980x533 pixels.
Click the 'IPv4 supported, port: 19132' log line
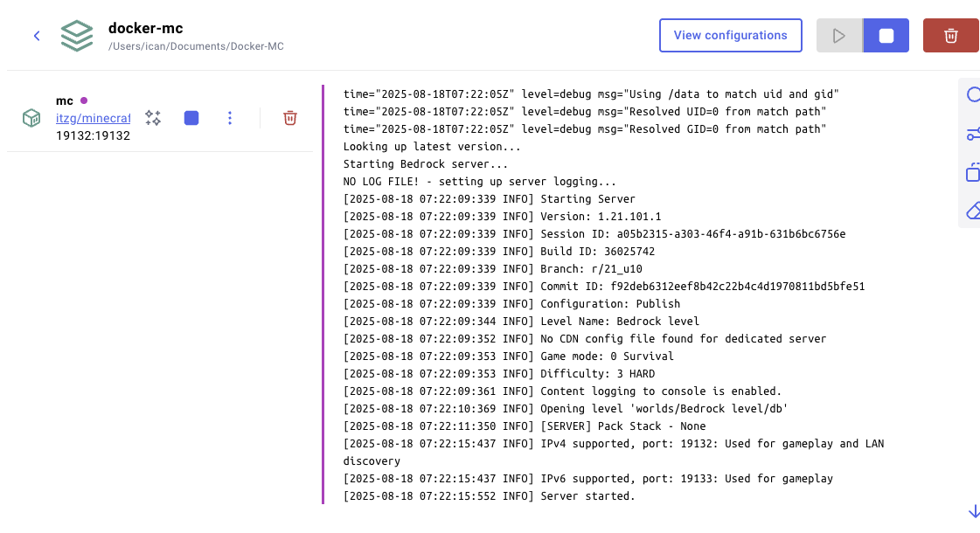[614, 453]
